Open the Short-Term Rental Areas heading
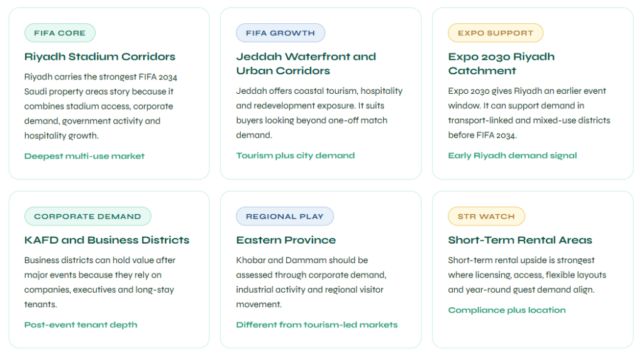This screenshot has height=357, width=644. click(520, 240)
